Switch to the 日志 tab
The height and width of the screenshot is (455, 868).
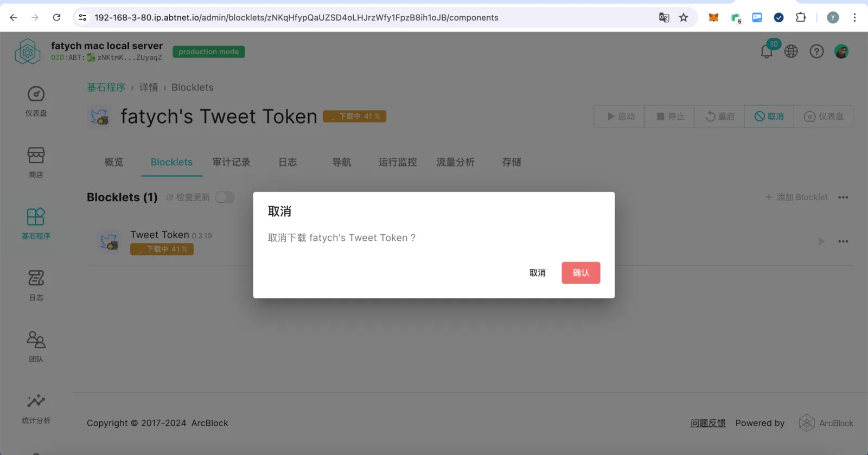[288, 162]
